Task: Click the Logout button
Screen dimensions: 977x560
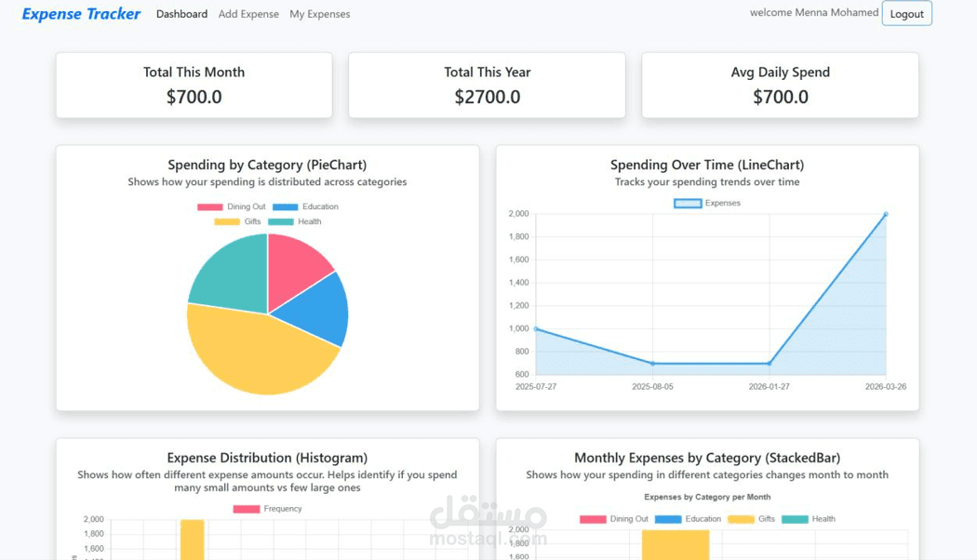Action: coord(906,13)
